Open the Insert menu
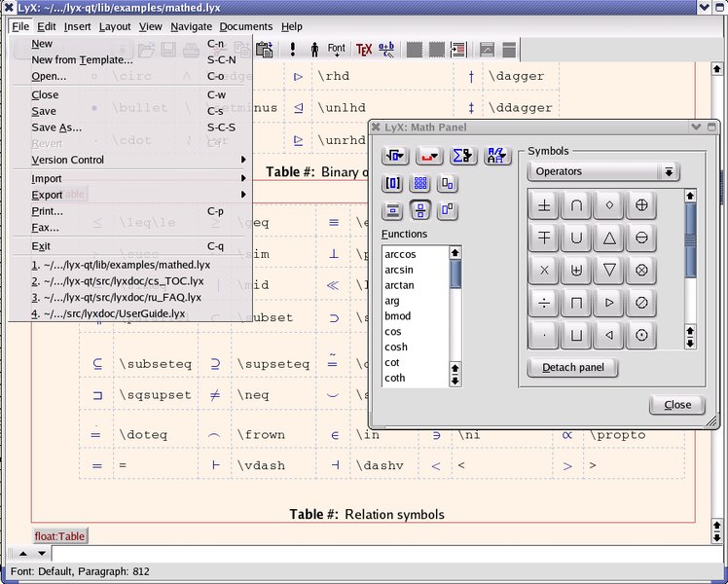The height and width of the screenshot is (584, 728). (77, 26)
